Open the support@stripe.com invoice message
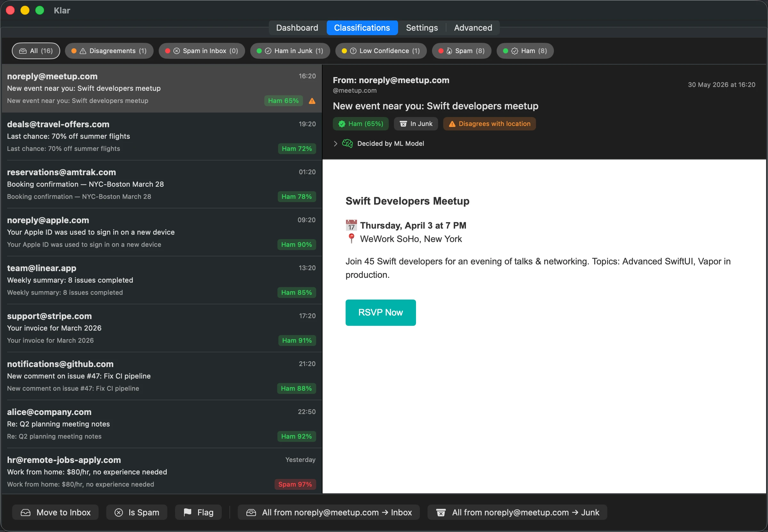This screenshot has width=768, height=532. pyautogui.click(x=162, y=328)
